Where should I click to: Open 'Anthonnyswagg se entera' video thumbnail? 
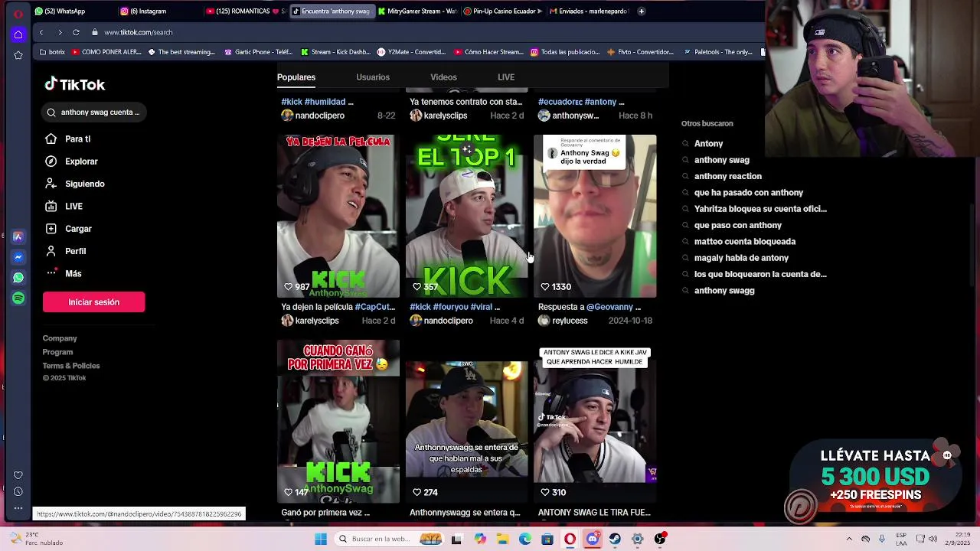[466, 422]
